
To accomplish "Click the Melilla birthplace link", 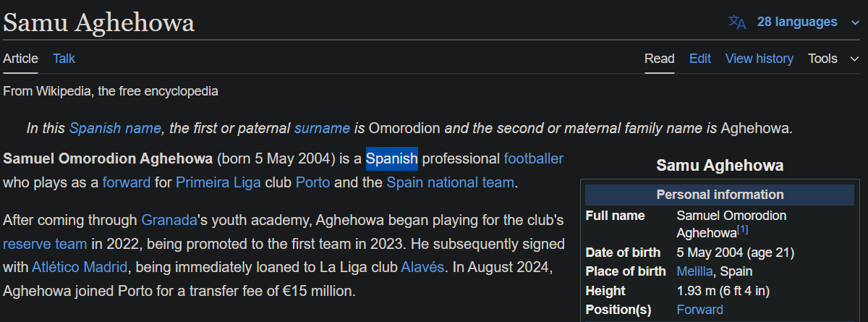I will [694, 271].
